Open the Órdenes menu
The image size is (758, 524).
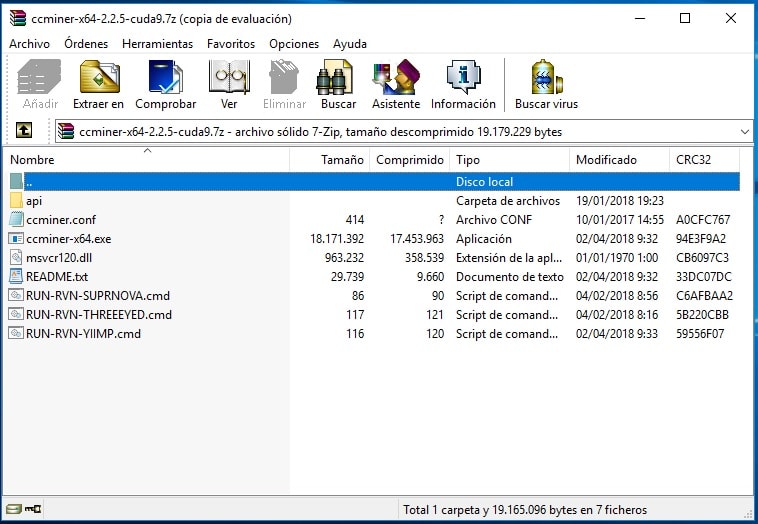click(x=86, y=44)
